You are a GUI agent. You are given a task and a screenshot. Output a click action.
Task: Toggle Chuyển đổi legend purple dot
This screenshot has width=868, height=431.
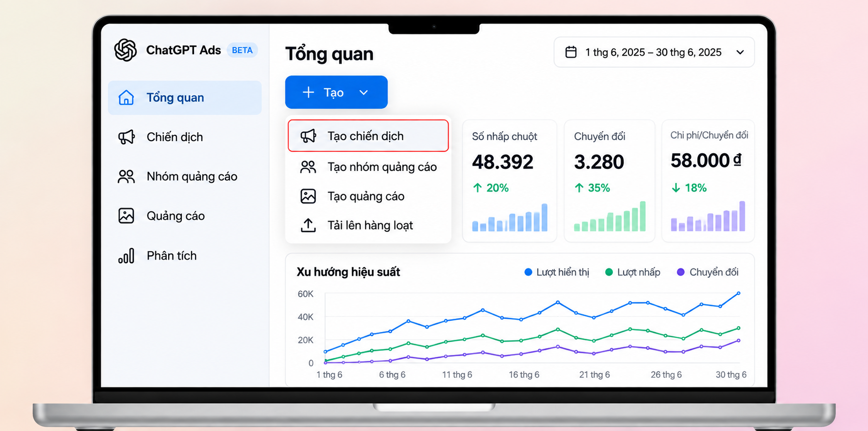coord(681,272)
